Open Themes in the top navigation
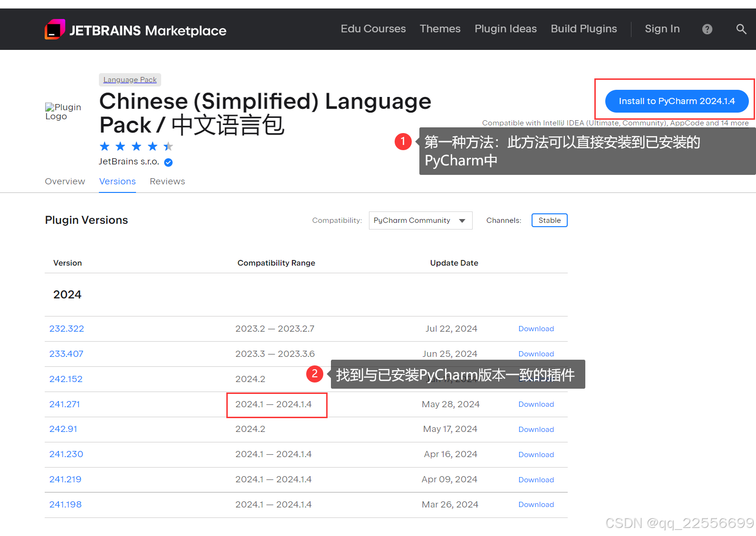756x536 pixels. (x=440, y=29)
